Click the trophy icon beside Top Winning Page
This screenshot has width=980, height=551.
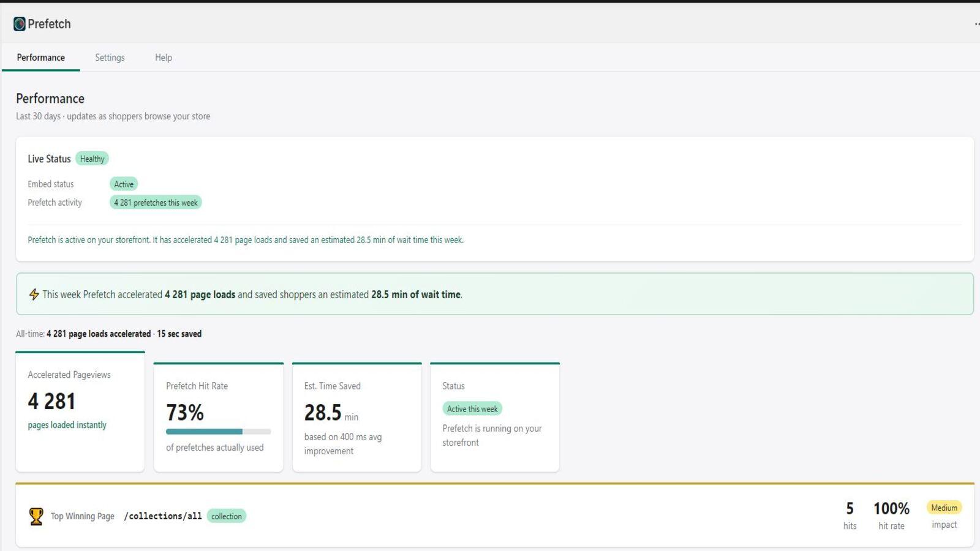[x=37, y=516]
